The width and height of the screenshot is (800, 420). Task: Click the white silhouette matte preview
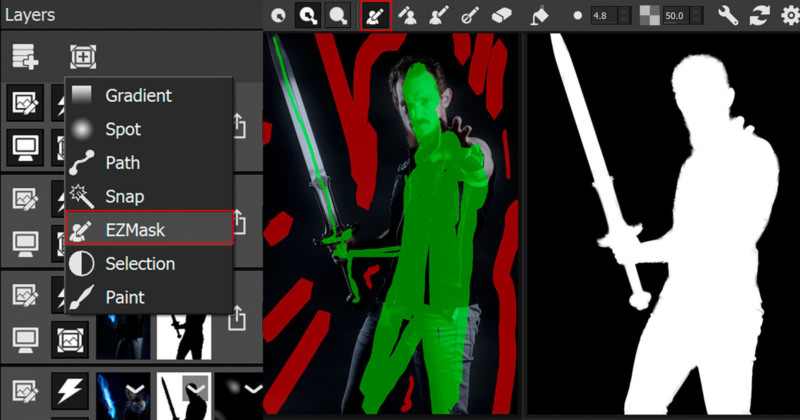click(x=663, y=224)
